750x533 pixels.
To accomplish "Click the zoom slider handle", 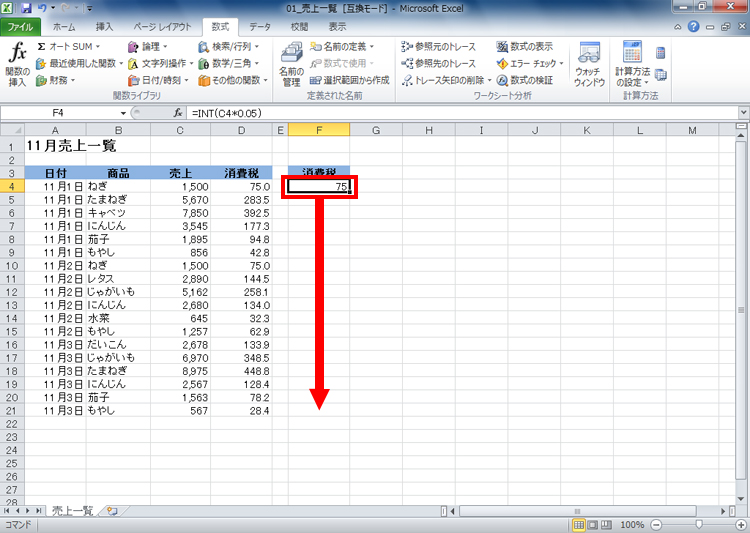I will 699,525.
